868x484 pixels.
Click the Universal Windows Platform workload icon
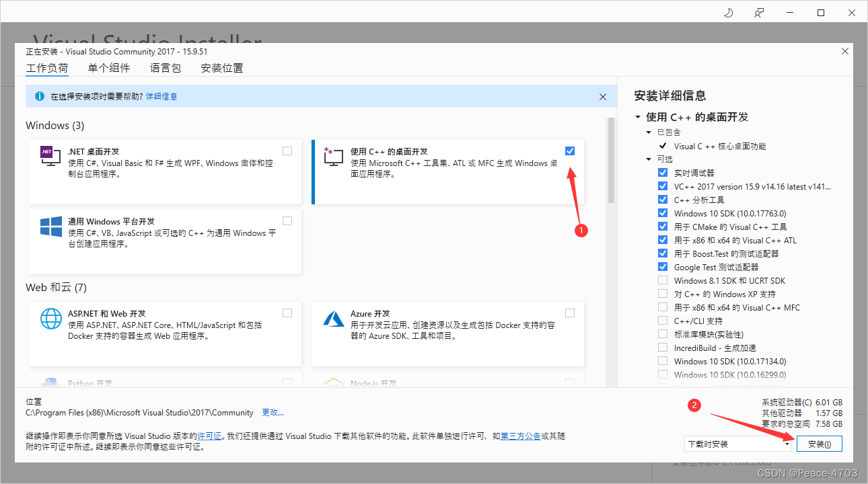tap(51, 226)
